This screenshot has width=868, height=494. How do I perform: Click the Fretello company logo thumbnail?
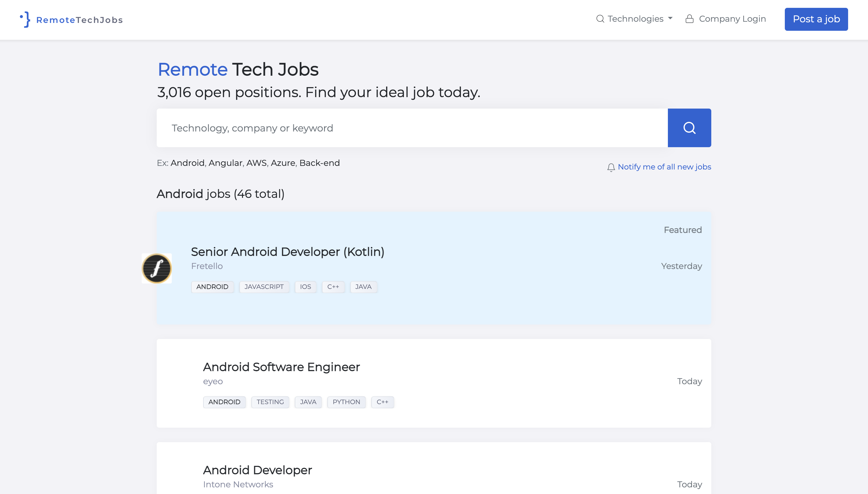click(x=157, y=268)
